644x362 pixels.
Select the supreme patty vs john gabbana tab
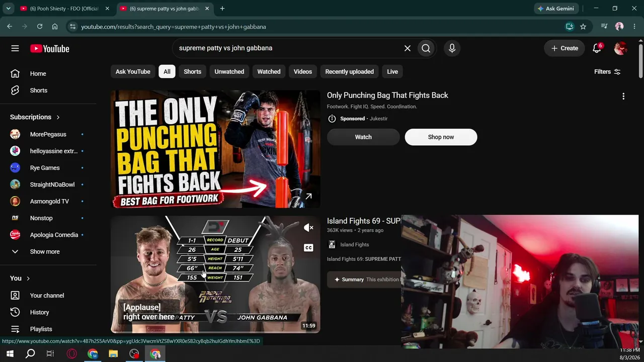(x=165, y=9)
